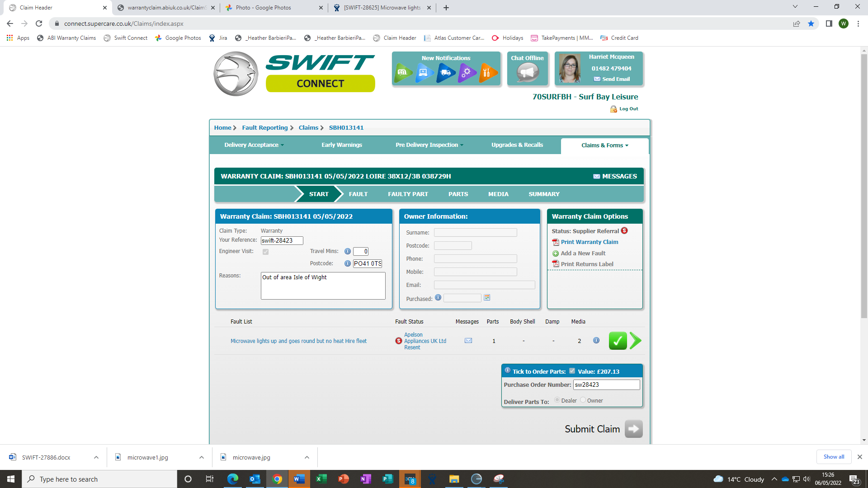The image size is (868, 488).
Task: Click the Travel Mins info icon
Action: click(x=347, y=252)
